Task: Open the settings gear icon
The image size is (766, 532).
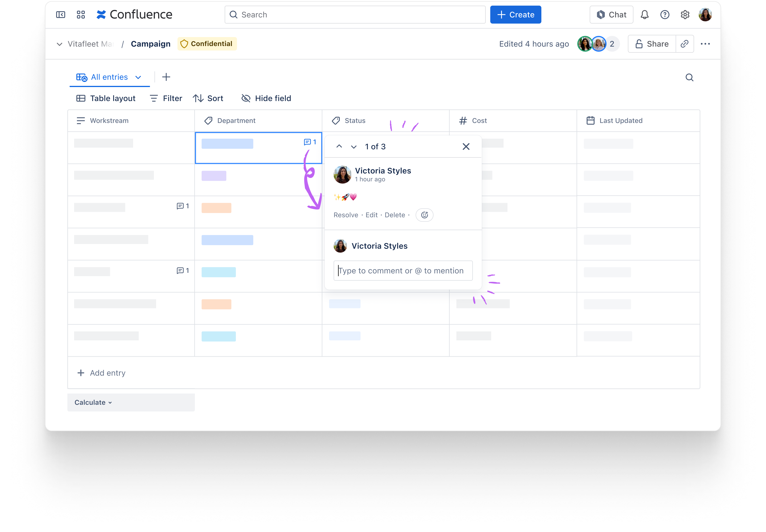Action: (x=685, y=15)
